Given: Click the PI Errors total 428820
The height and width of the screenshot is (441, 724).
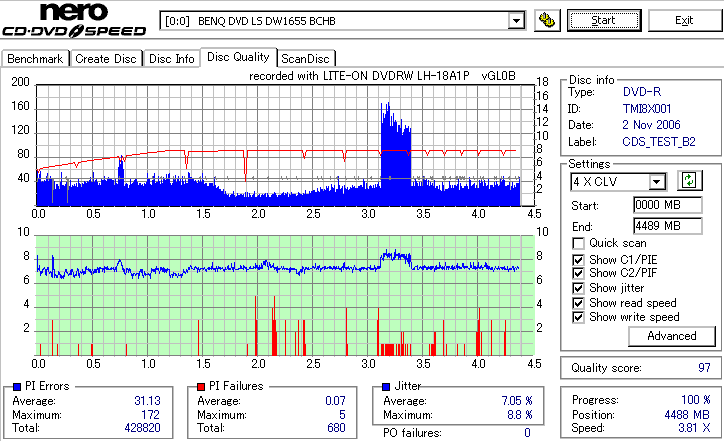Looking at the screenshot, I should pyautogui.click(x=142, y=428).
